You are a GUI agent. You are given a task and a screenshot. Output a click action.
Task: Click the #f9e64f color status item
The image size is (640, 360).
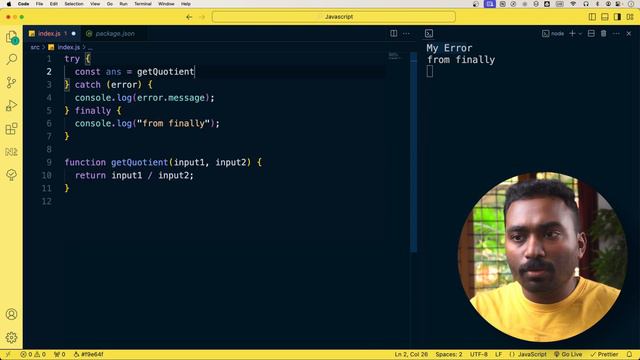tap(89, 354)
